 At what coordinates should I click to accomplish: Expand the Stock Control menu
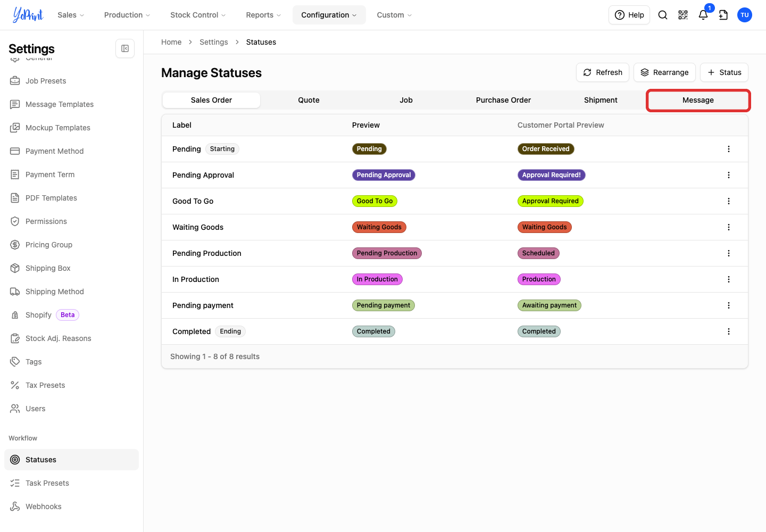click(198, 15)
